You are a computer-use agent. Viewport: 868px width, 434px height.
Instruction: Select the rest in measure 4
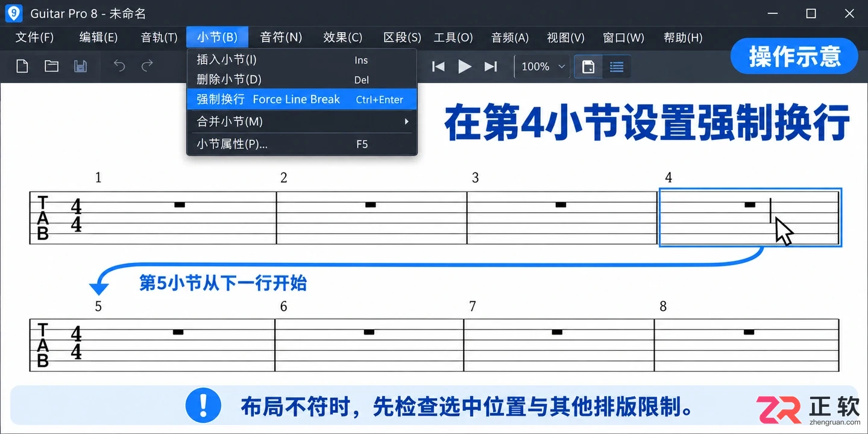point(750,205)
